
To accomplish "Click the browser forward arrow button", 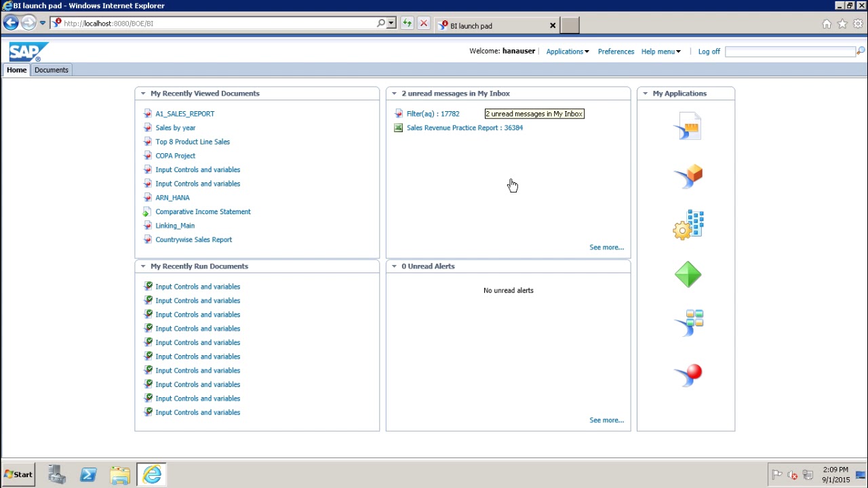I will [28, 23].
